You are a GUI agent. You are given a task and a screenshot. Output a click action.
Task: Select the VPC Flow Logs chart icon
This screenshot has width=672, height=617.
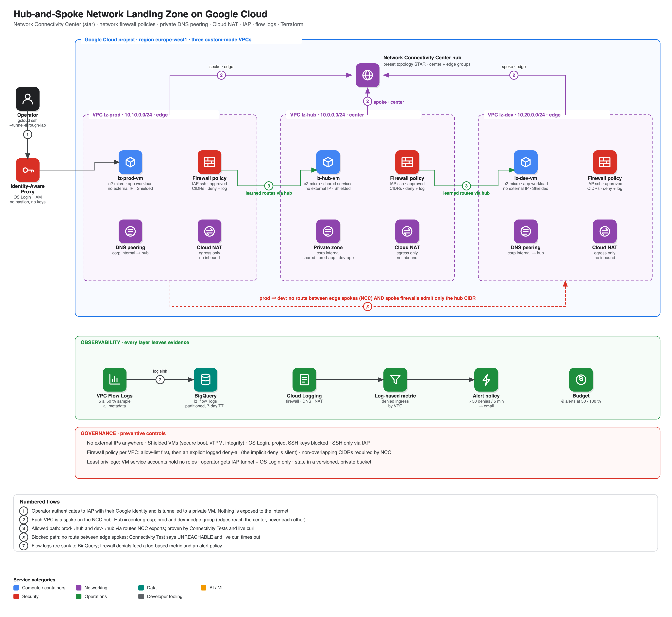tap(114, 380)
